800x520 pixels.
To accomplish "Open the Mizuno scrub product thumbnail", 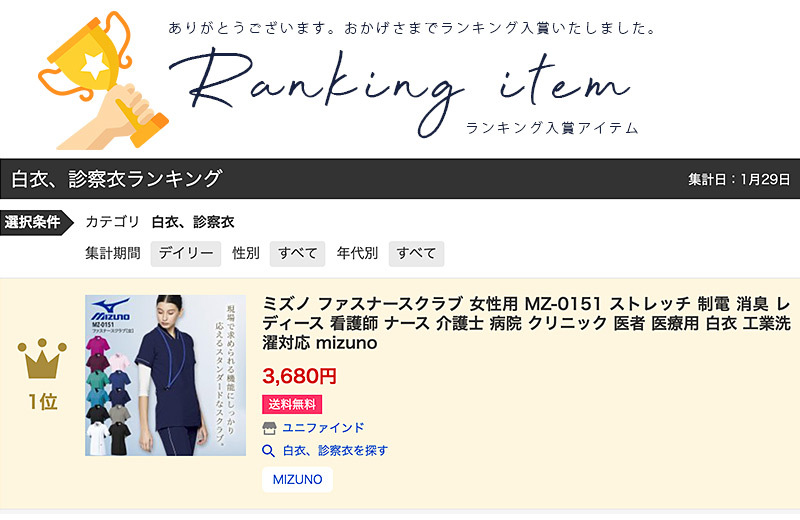I will pos(165,375).
